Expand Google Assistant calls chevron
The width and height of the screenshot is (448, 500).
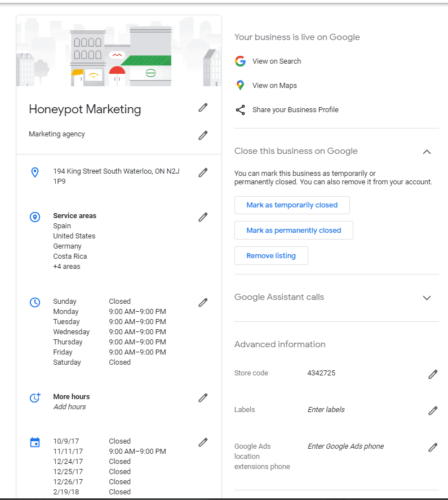click(427, 298)
